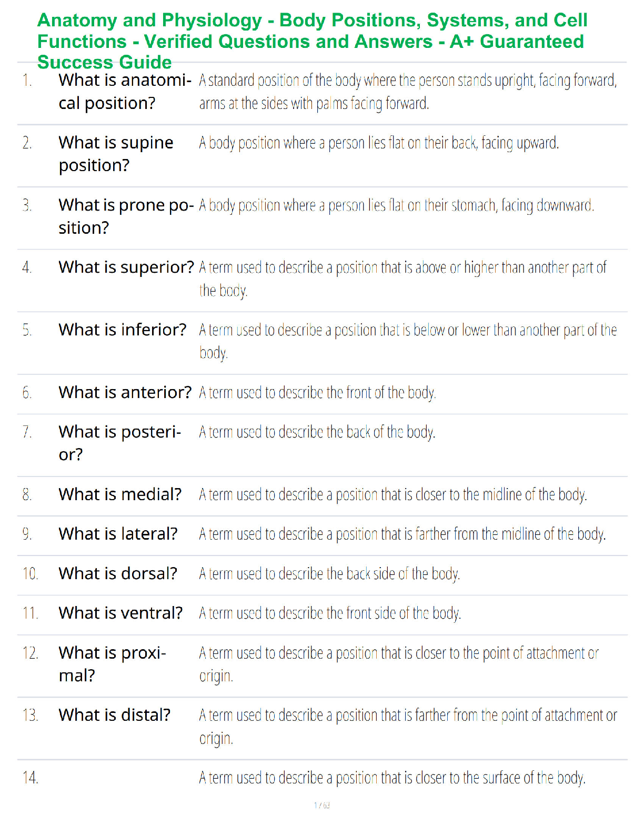Viewport: 644px width, 834px height.
Task: Click answer about closer to the midline
Action: pyautogui.click(x=393, y=495)
